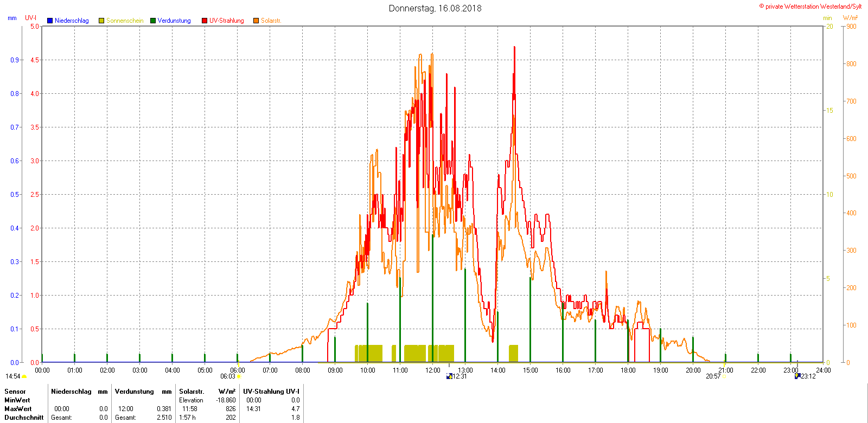
Task: Click the '5.0' UV-I axis tick label
Action: click(x=35, y=27)
